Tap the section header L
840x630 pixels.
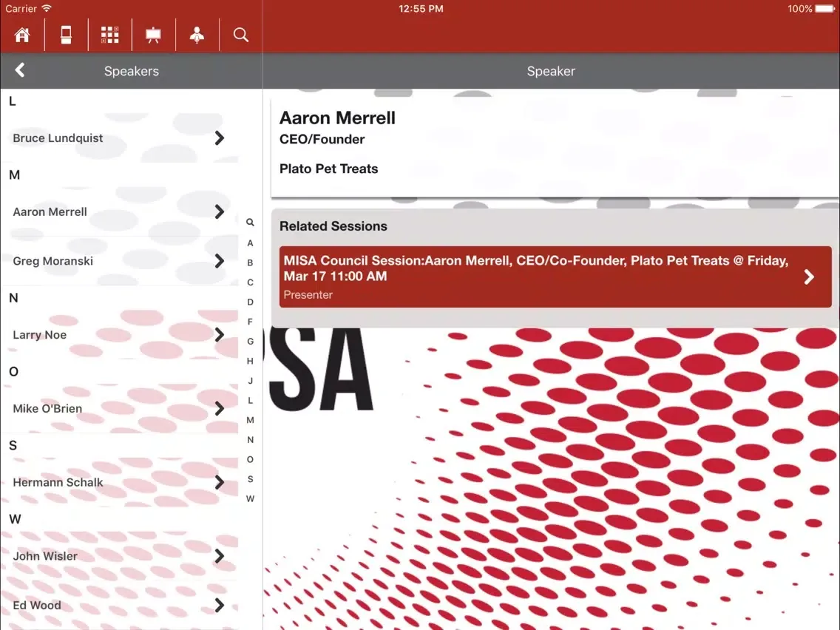click(13, 101)
